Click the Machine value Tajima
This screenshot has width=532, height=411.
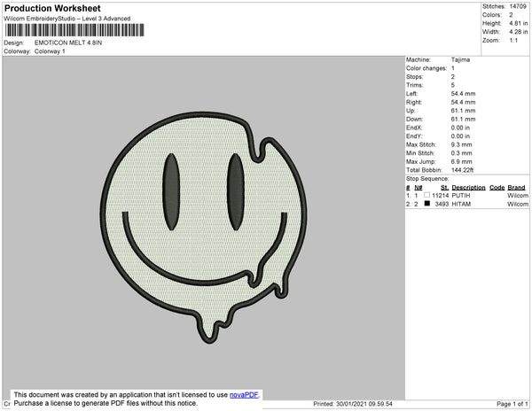click(462, 60)
